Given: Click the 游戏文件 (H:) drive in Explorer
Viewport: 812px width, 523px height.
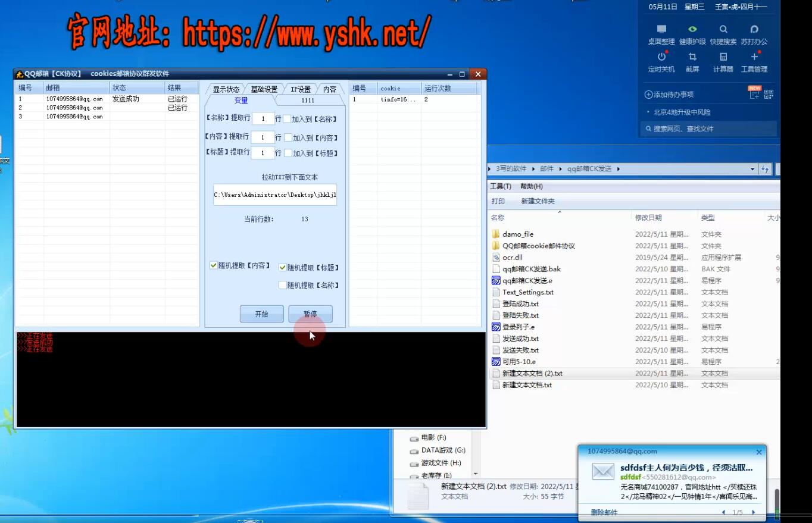Looking at the screenshot, I should click(435, 463).
